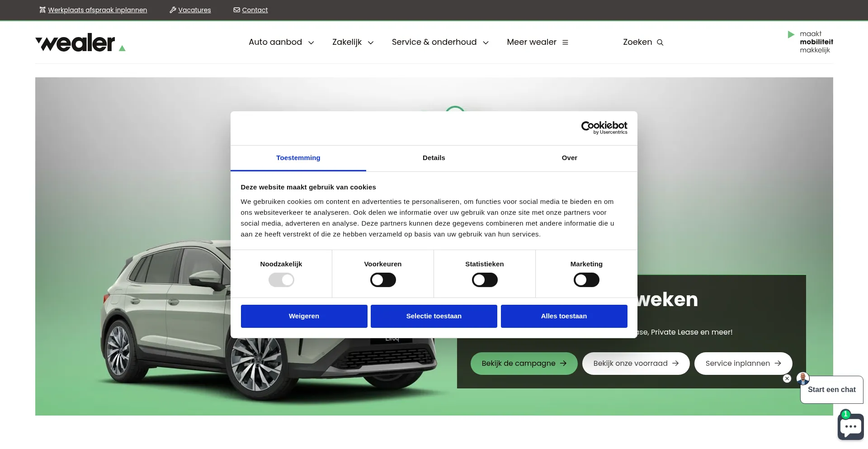Click the wrench icon next to Vacatures
Viewport: 868px width, 449px height.
[x=173, y=10]
